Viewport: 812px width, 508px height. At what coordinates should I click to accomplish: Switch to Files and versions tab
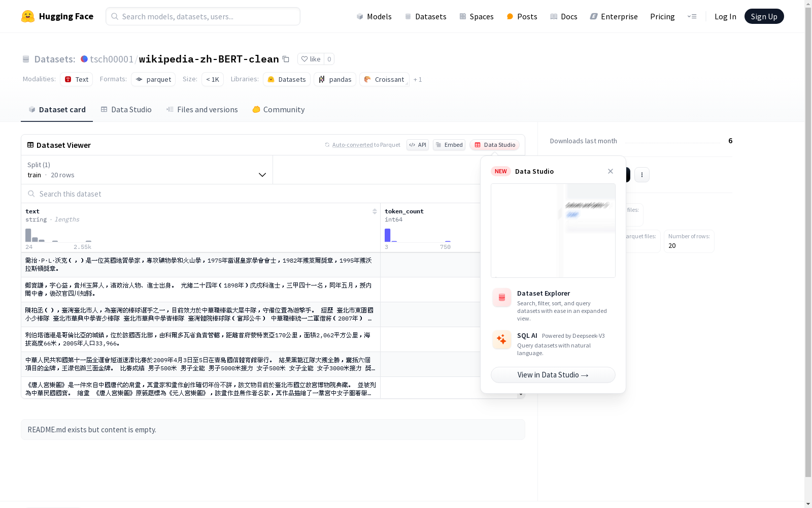(x=202, y=110)
